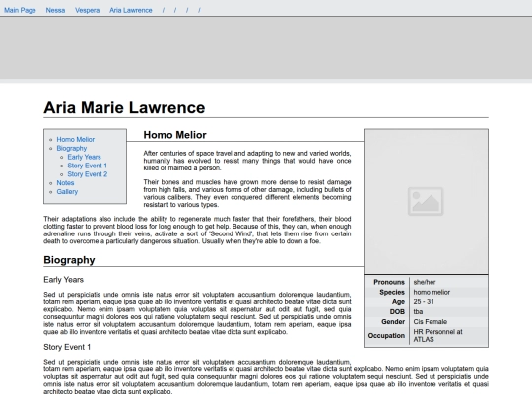Select the homo melior infobox value
This screenshot has height=399, width=532.
click(x=432, y=293)
